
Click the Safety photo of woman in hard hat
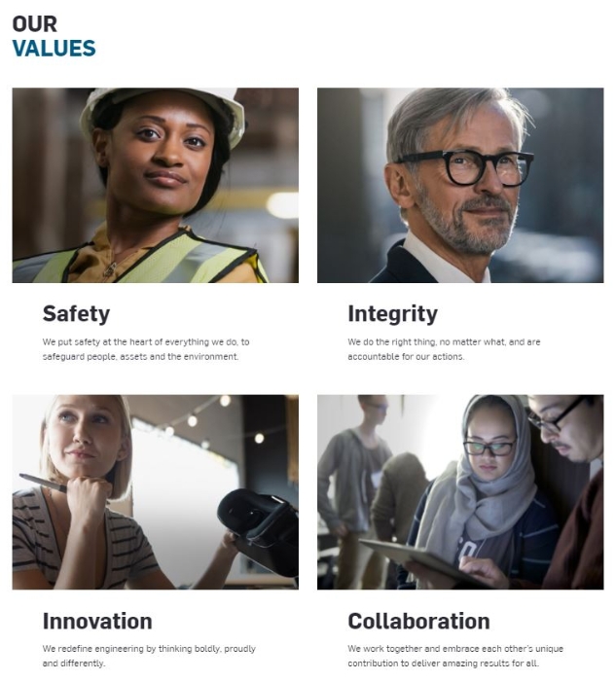[x=155, y=185]
